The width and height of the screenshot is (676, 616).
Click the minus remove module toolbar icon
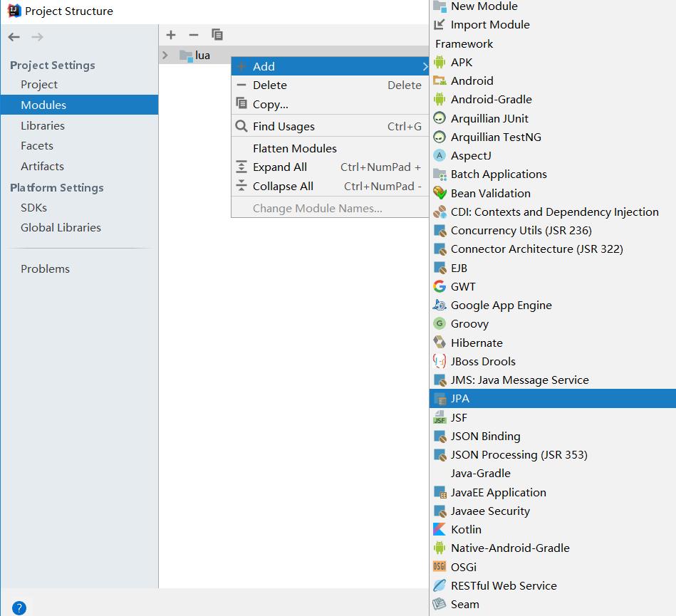[x=194, y=35]
